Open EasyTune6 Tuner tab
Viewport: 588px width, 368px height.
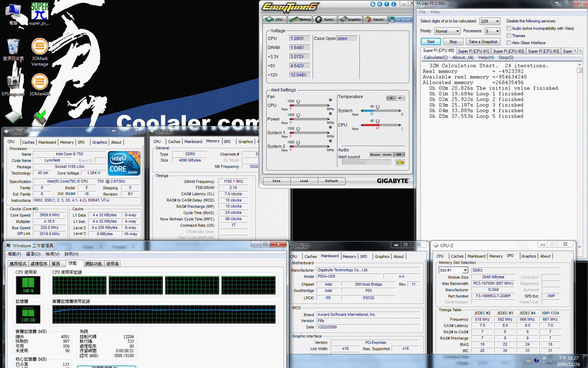coord(325,20)
